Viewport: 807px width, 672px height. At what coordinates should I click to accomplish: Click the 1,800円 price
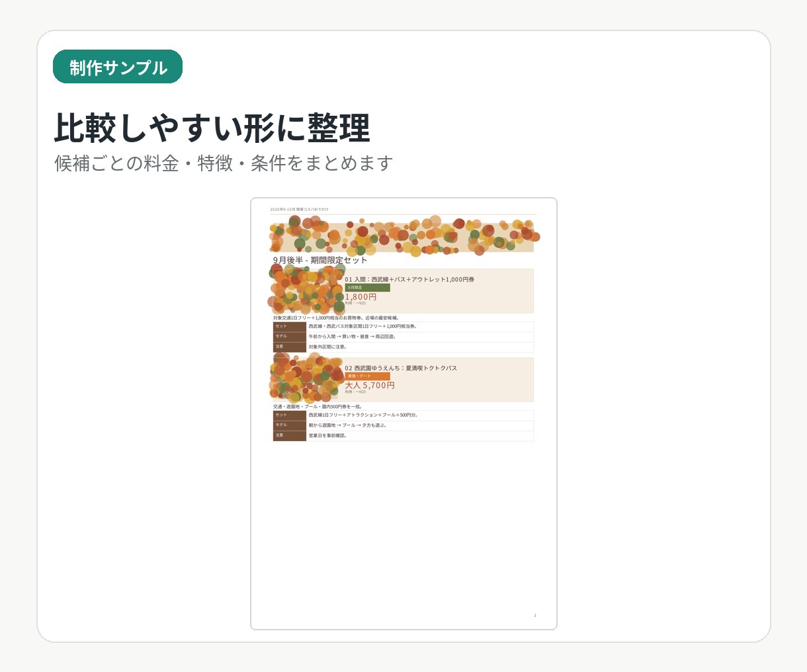tap(361, 297)
